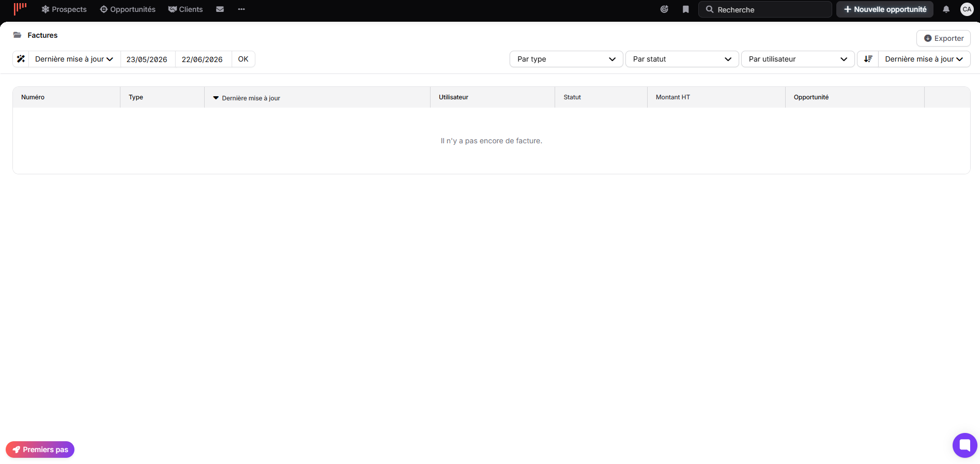Click Nouvelle opportunité button

[x=885, y=9]
